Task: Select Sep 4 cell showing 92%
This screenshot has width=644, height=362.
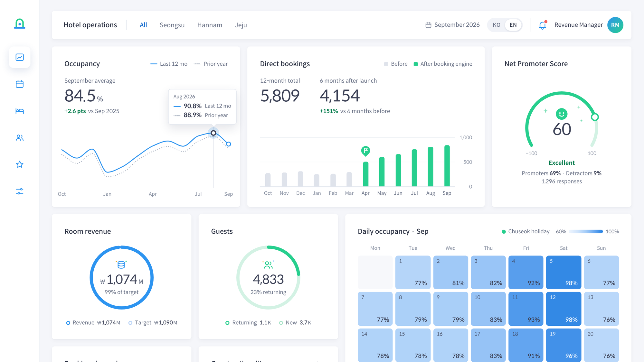Action: (x=526, y=272)
